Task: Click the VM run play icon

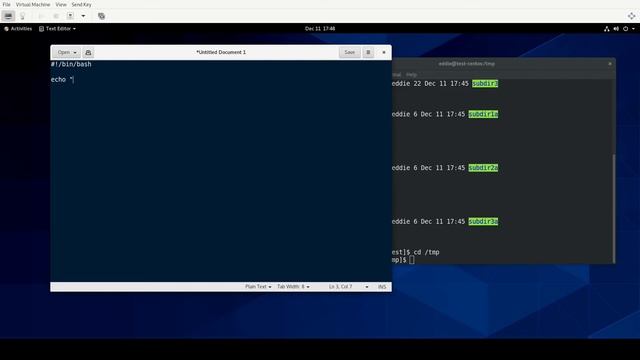Action: pos(41,16)
